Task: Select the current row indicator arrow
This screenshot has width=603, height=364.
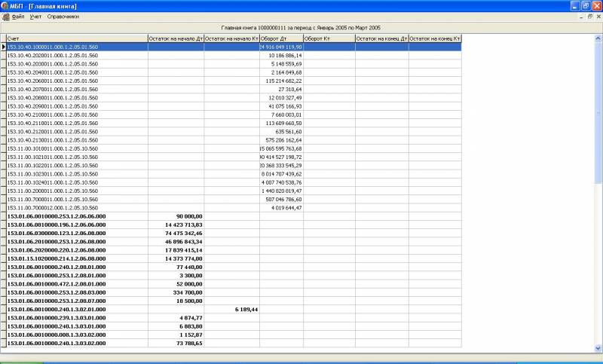Action: pyautogui.click(x=4, y=47)
